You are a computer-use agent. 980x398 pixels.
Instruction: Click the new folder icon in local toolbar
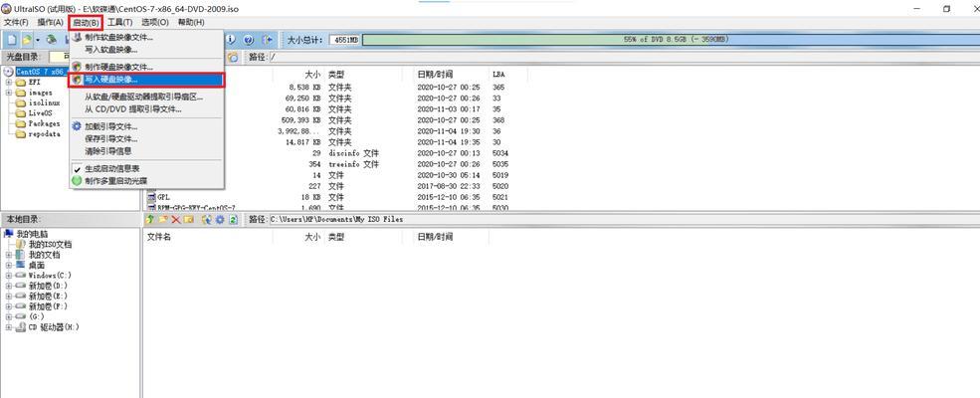(163, 219)
